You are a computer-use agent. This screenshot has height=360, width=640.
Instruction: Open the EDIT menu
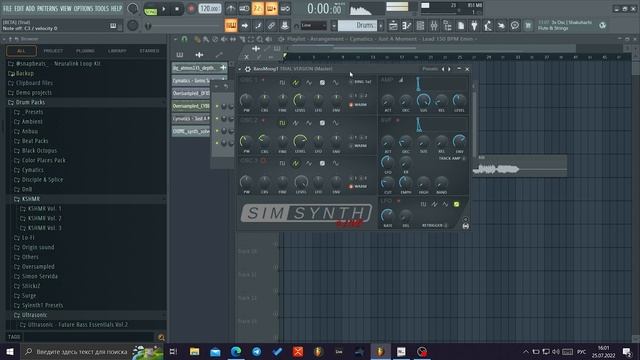[x=19, y=8]
